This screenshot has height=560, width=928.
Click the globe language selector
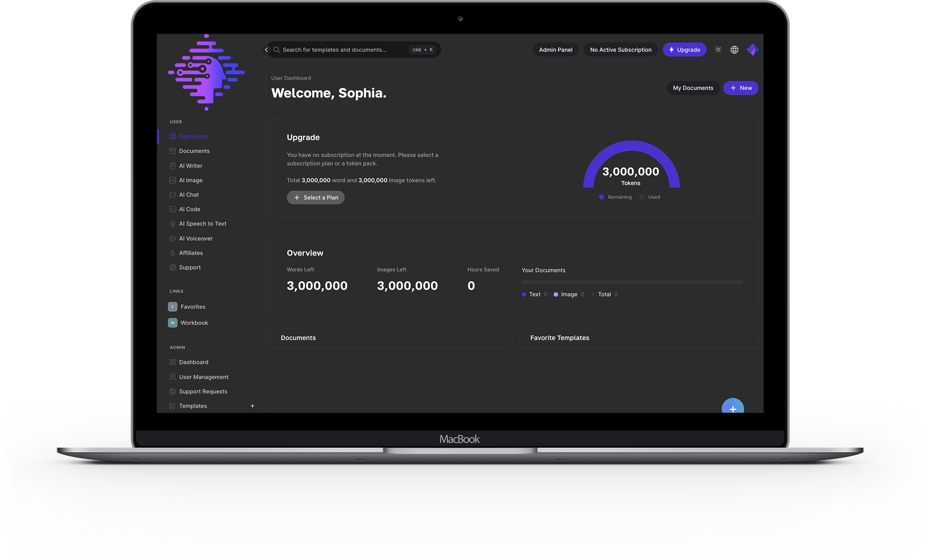734,49
